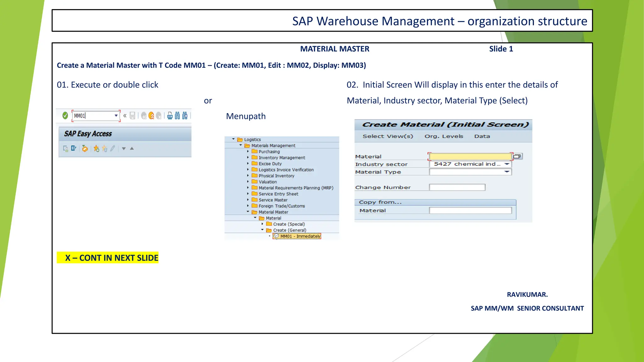Click the Service Master folder icon
644x362 pixels.
255,200
